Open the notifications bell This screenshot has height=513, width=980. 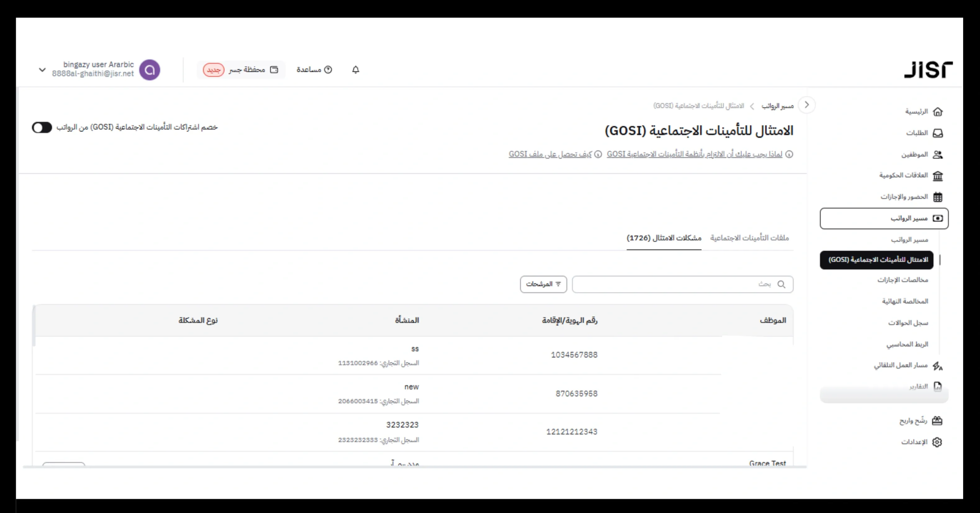[355, 70]
